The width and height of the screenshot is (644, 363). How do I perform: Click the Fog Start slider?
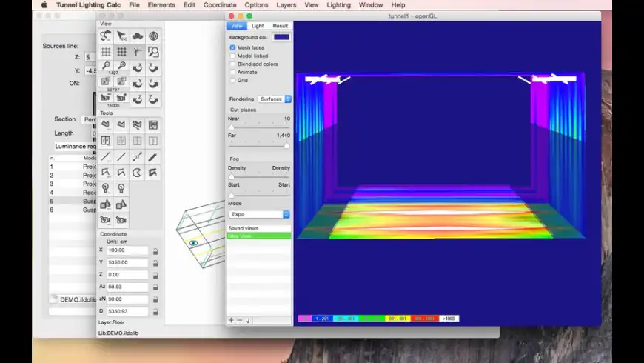(259, 196)
